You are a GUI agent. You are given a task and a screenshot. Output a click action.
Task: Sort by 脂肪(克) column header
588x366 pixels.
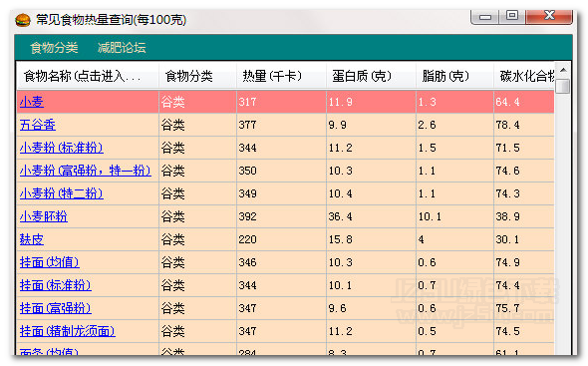(x=454, y=76)
